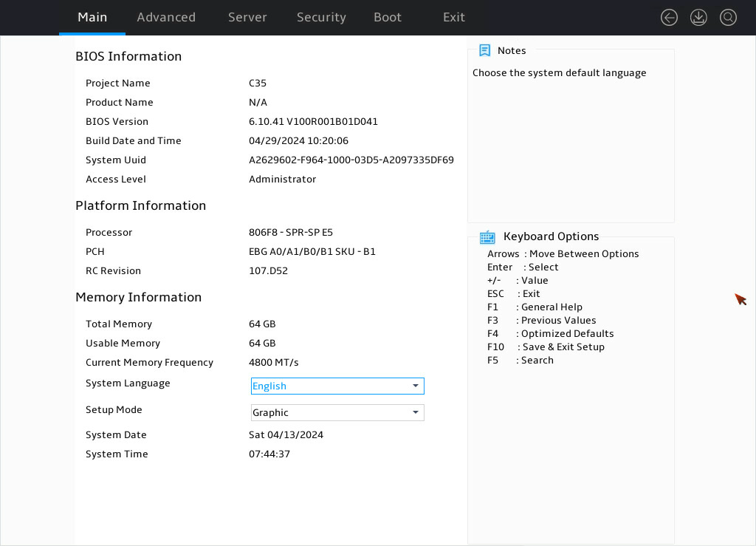Click build date value 04/29/2024 10:20:06
The width and height of the screenshot is (756, 546).
298,141
